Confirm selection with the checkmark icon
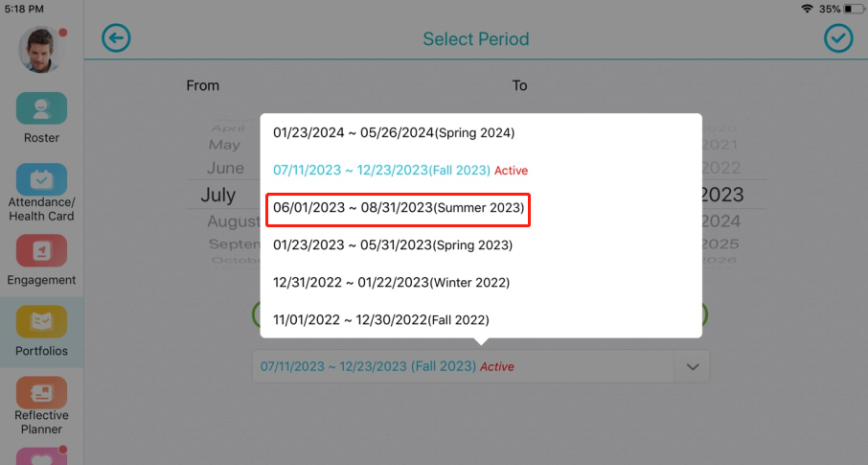Image resolution: width=868 pixels, height=465 pixels. click(x=838, y=38)
